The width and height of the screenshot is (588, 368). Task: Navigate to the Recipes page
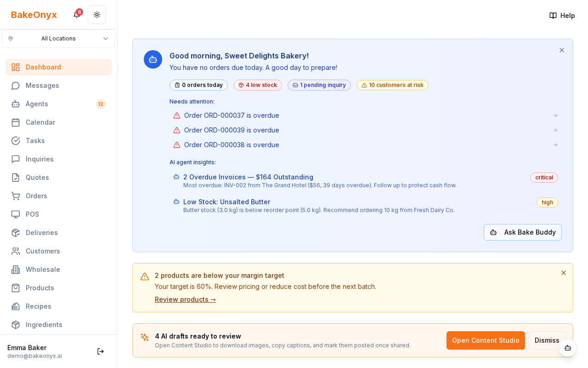click(39, 306)
